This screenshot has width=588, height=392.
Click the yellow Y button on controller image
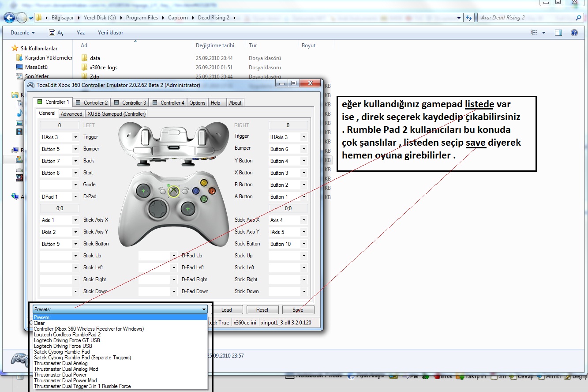tap(204, 182)
